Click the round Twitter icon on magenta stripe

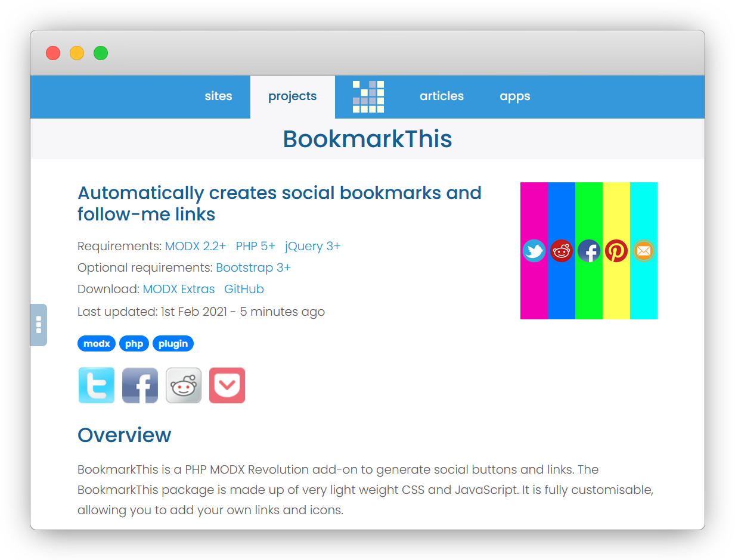pyautogui.click(x=534, y=251)
